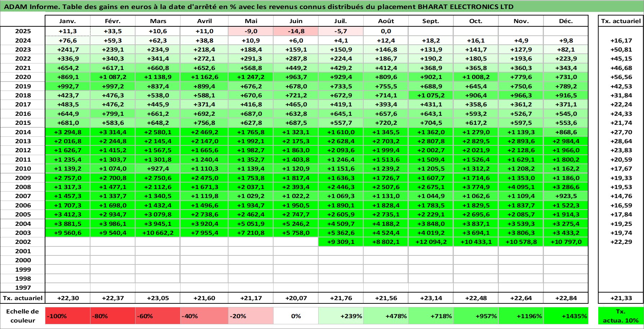Click the +478% color scale swatch
This screenshot has width=644, height=329.
[x=386, y=316]
